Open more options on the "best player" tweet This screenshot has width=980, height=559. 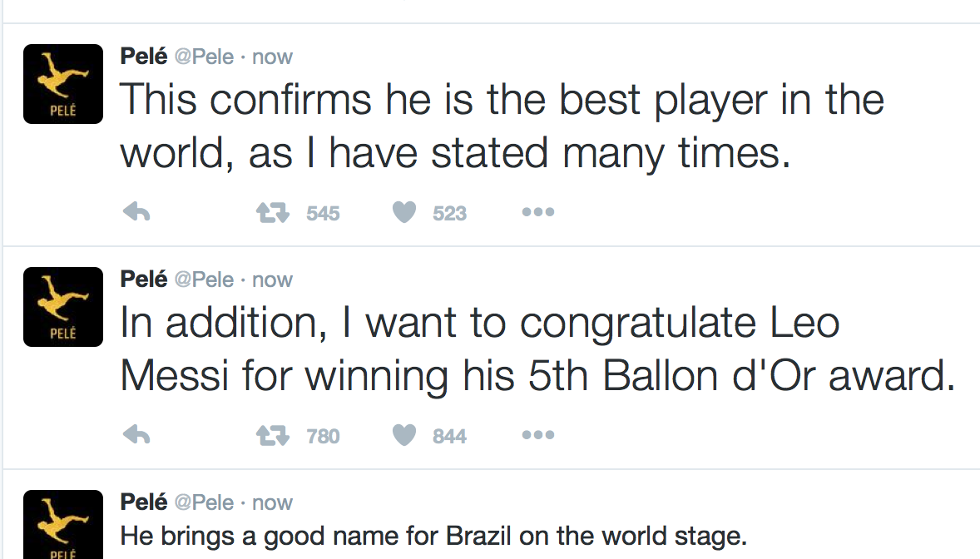pyautogui.click(x=537, y=213)
